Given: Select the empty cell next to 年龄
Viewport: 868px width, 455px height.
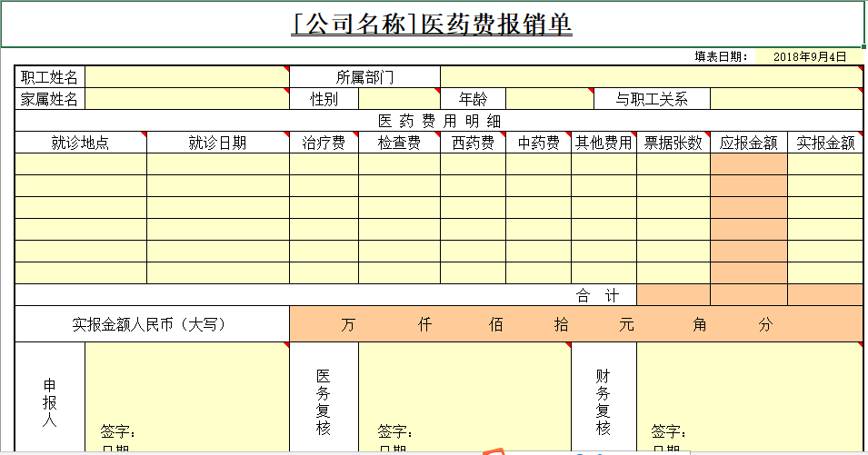Looking at the screenshot, I should (549, 99).
